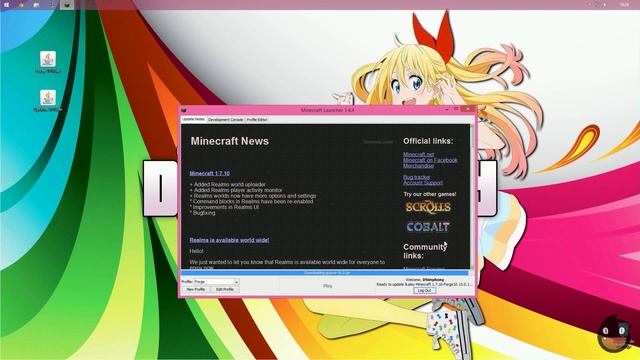The image size is (640, 360).
Task: Open 'Realms is available world wide!' link
Action: pos(229,240)
